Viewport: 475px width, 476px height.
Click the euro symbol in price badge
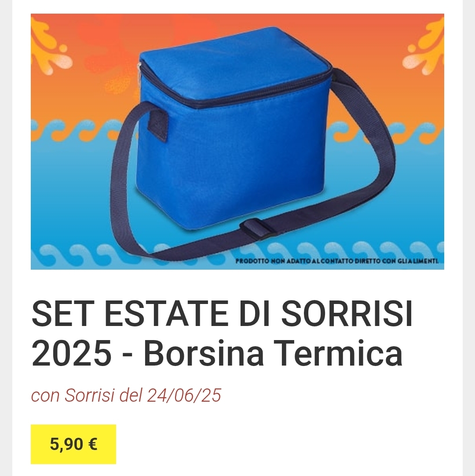[x=93, y=444]
